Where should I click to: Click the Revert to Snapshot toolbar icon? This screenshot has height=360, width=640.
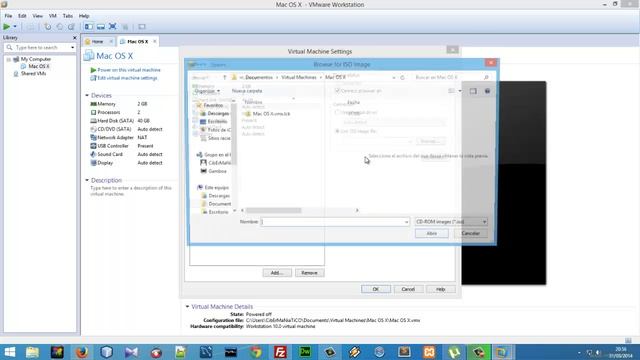click(60, 27)
